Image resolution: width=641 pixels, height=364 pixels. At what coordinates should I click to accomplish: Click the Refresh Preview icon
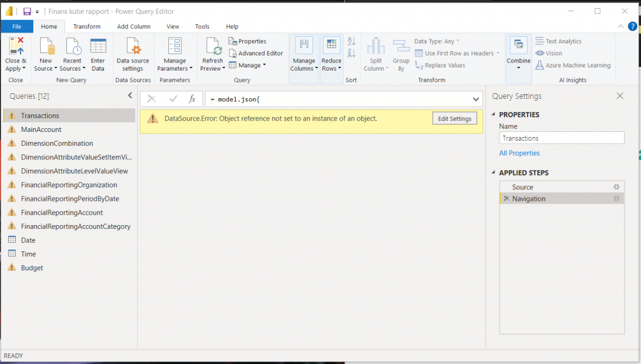click(x=213, y=46)
